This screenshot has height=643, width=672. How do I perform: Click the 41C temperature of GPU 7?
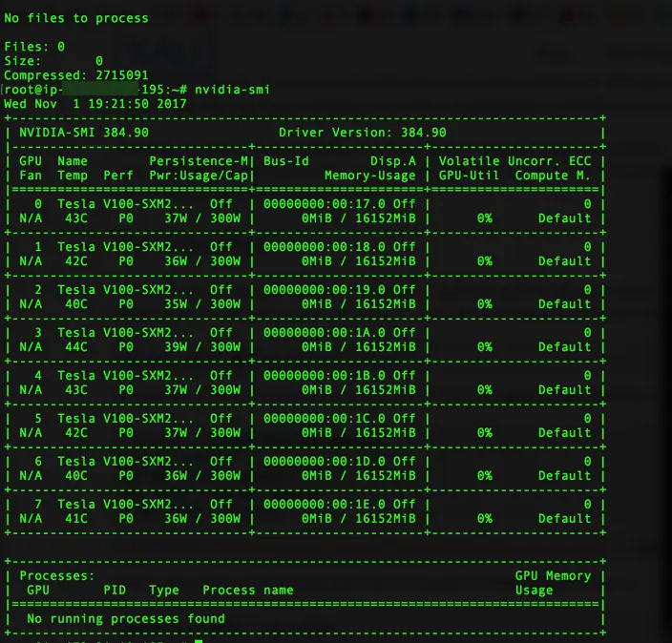tap(76, 518)
